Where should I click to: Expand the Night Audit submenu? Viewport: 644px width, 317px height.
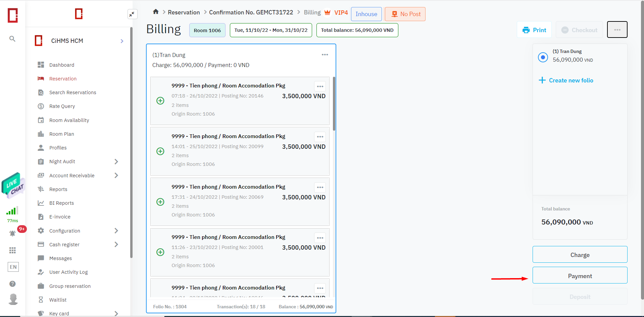116,162
